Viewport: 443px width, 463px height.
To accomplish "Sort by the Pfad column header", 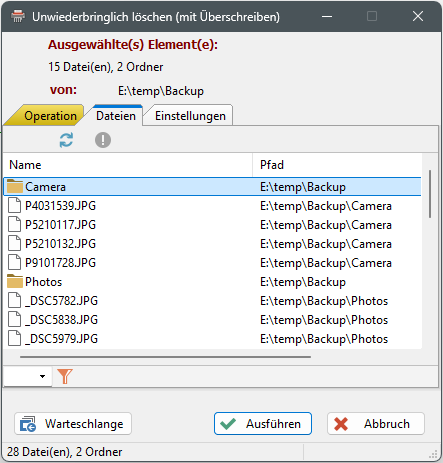I will pos(337,165).
